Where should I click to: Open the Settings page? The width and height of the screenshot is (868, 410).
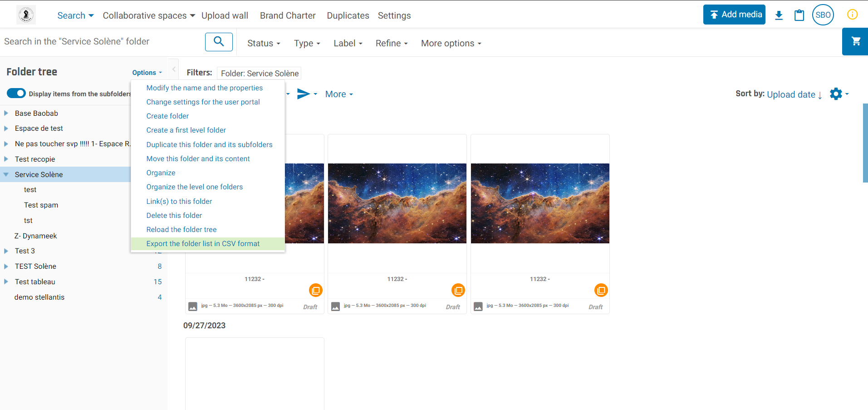point(394,15)
